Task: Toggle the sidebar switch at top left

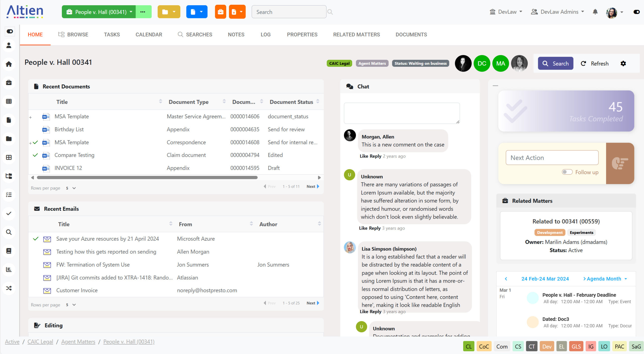Action: [10, 31]
